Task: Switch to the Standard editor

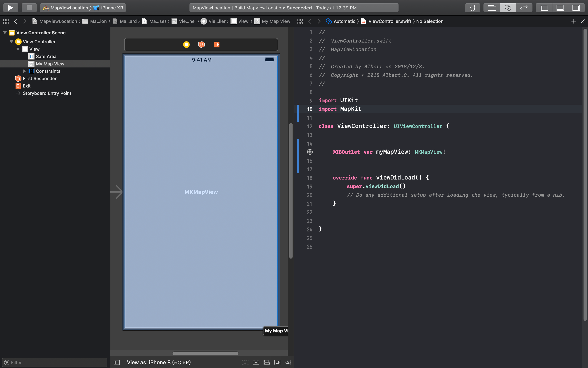Action: [492, 8]
